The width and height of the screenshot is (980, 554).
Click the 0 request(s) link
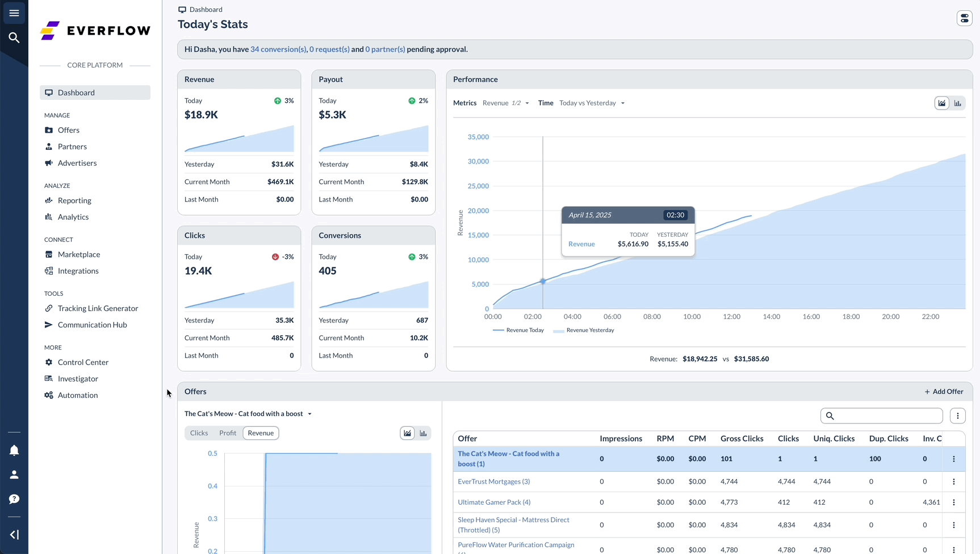(329, 49)
